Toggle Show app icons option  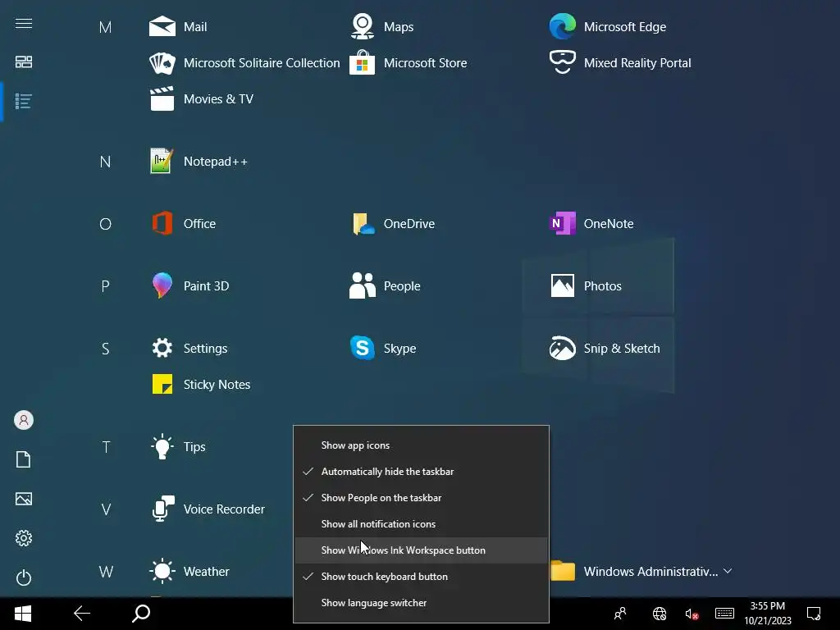[x=421, y=445]
